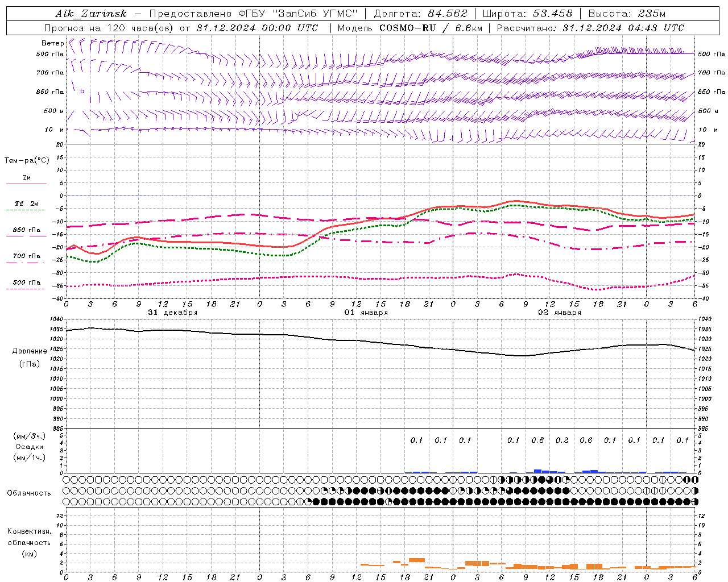Click the (км) convective cloud unit label
Viewport: 728px width, 582px height.
tap(29, 554)
